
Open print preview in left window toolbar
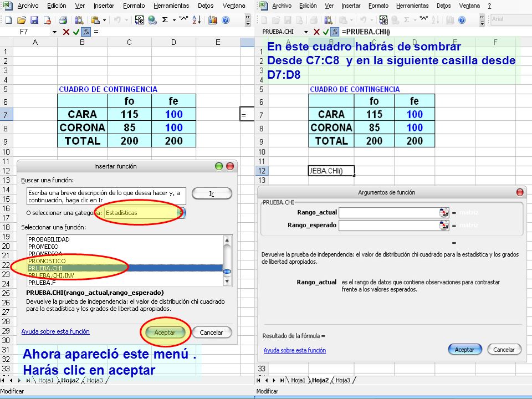tap(79, 20)
